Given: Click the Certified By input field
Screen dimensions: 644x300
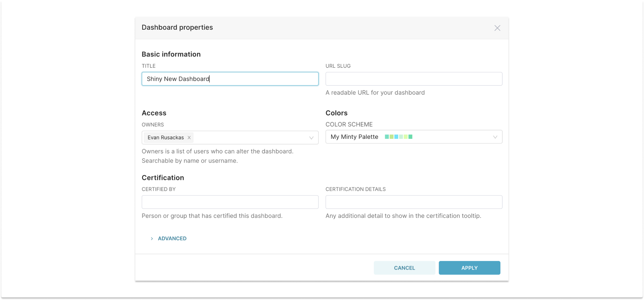Looking at the screenshot, I should pyautogui.click(x=230, y=202).
